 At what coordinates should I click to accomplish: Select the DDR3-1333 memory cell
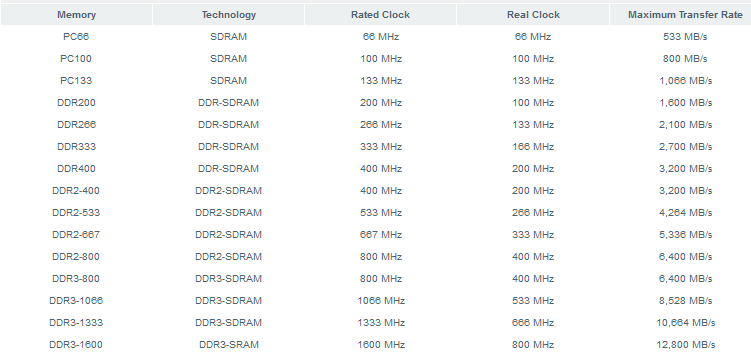76,323
